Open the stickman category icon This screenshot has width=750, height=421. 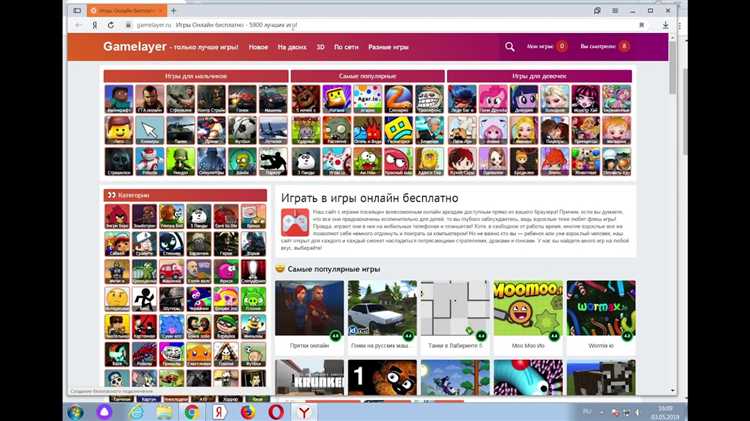tap(144, 299)
